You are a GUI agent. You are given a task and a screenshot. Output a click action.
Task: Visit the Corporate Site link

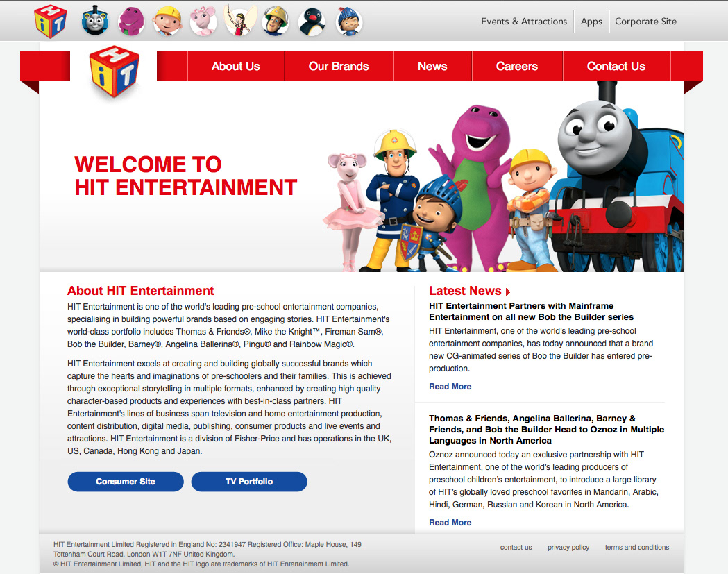coord(646,22)
